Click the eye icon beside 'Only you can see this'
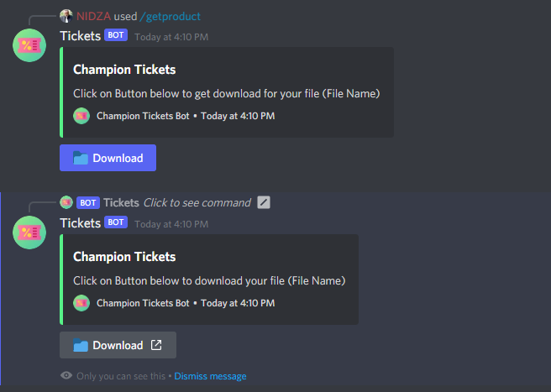Viewport: 551px width, 392px height. (x=66, y=376)
